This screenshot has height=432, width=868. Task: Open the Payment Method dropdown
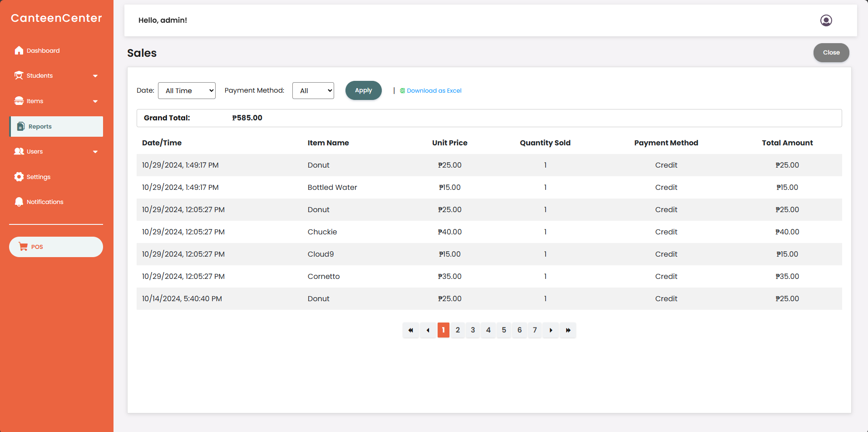pos(313,90)
